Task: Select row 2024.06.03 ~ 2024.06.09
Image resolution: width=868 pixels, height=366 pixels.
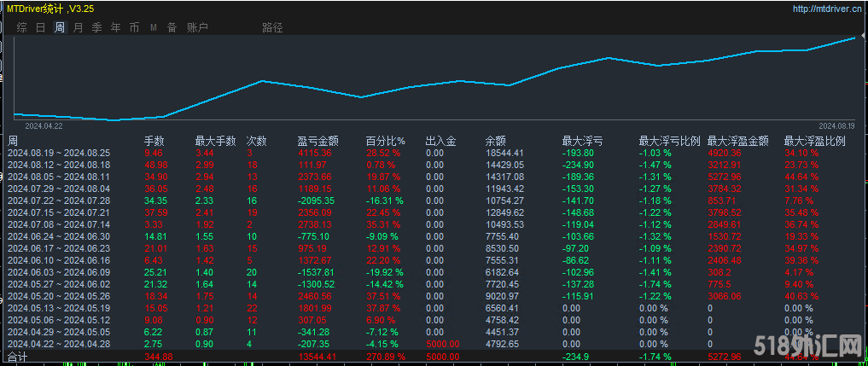Action: click(x=432, y=272)
